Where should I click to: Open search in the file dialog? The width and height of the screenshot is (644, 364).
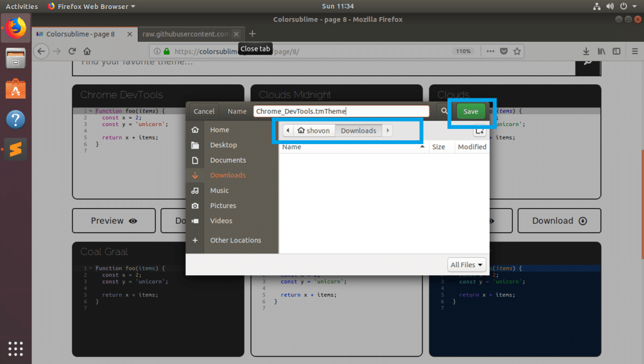click(444, 111)
